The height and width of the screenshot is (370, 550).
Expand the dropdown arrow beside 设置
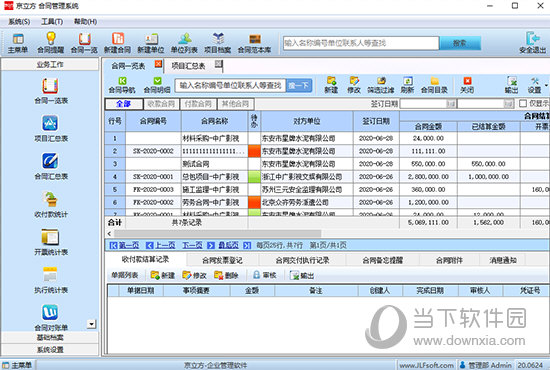coord(546,85)
